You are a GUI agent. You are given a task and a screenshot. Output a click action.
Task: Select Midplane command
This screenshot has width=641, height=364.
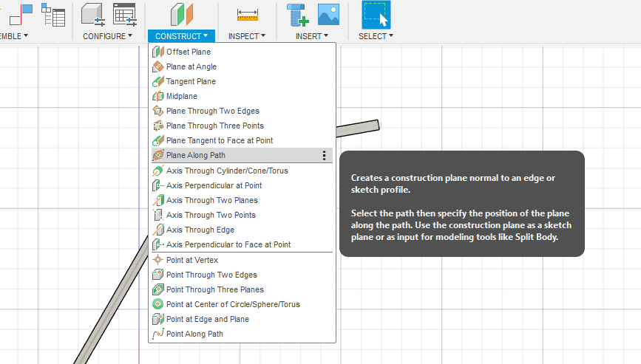242,96
